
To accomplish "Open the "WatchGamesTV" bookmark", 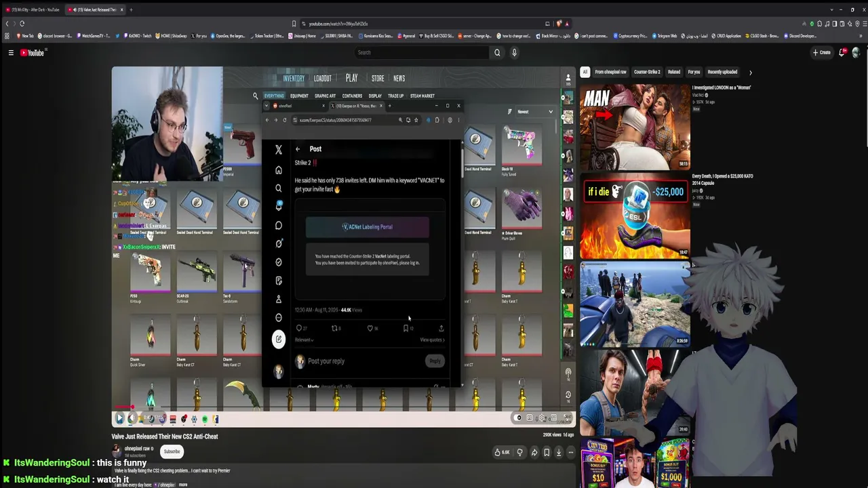I will coord(94,36).
